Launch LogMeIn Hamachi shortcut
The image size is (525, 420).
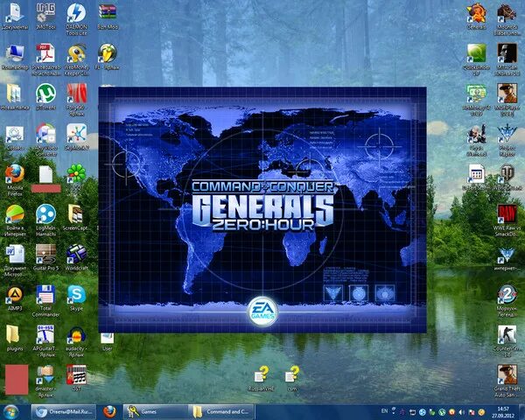[x=45, y=215]
